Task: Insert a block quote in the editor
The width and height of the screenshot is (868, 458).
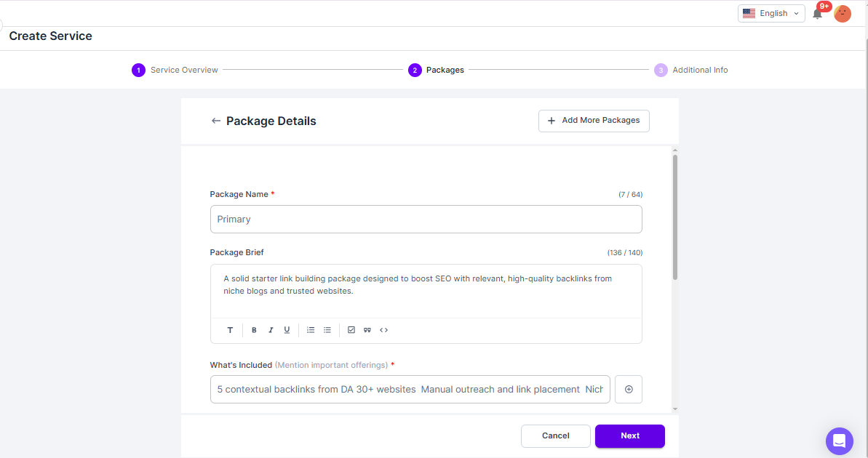Action: [x=367, y=330]
